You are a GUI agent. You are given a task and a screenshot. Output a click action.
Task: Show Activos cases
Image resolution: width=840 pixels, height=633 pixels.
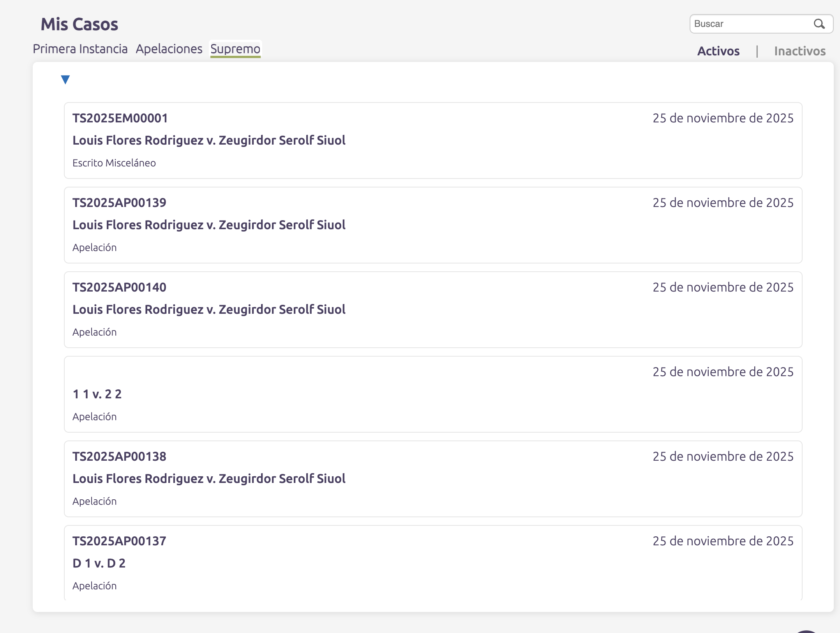click(x=718, y=51)
